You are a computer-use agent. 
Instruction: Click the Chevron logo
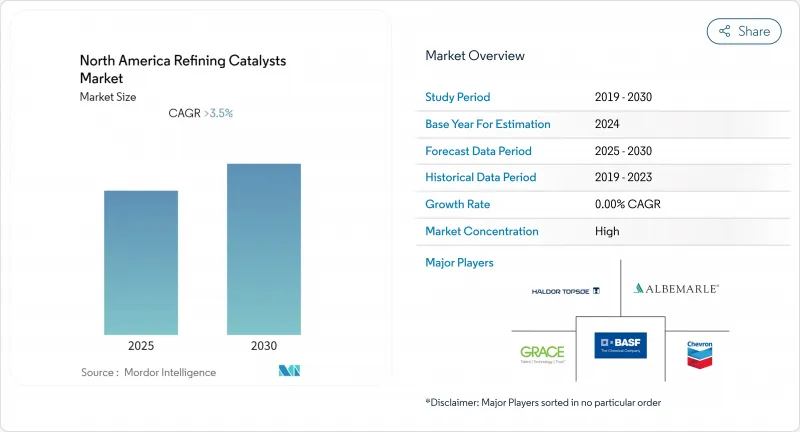point(699,354)
